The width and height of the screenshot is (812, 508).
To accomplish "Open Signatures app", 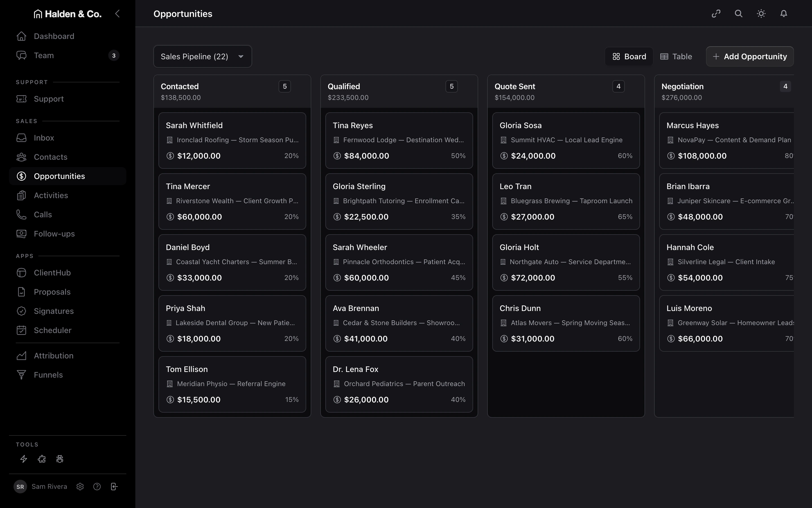I will (68, 311).
